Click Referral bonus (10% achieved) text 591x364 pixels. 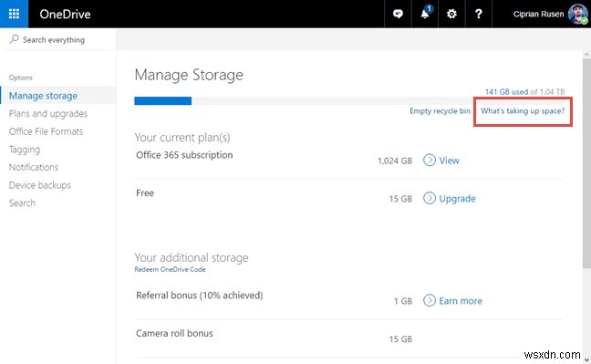point(200,295)
